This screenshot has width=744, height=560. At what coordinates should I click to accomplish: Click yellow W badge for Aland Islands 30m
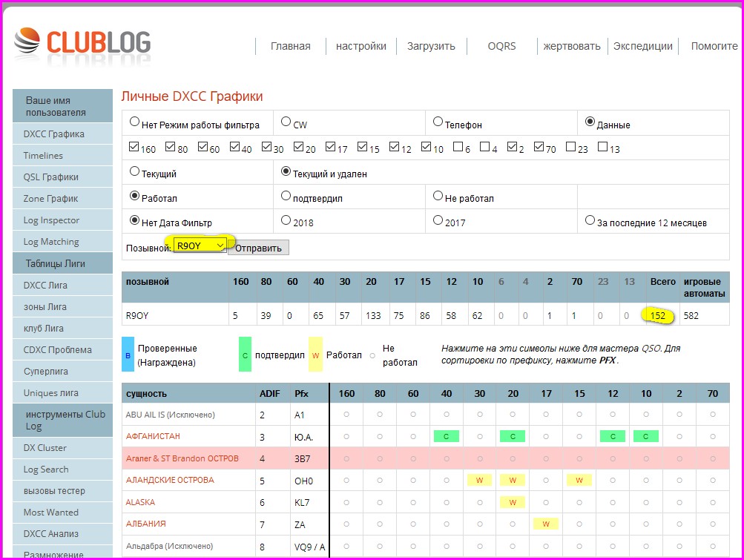[479, 480]
